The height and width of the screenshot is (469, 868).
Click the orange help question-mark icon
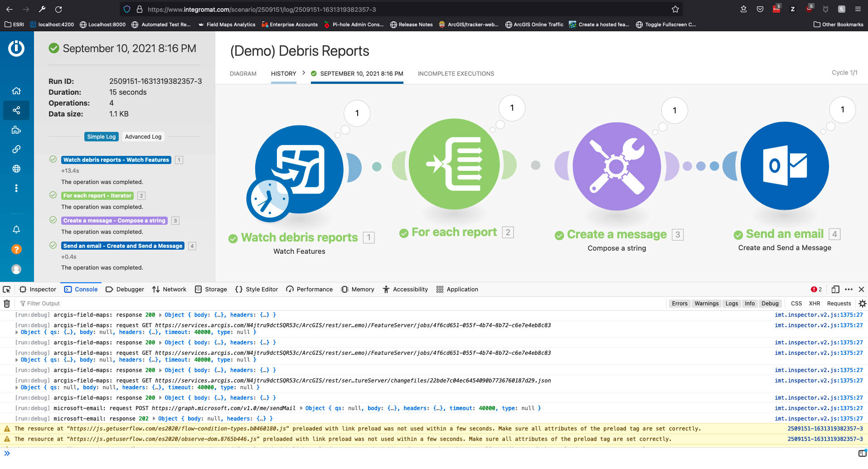pos(16,249)
